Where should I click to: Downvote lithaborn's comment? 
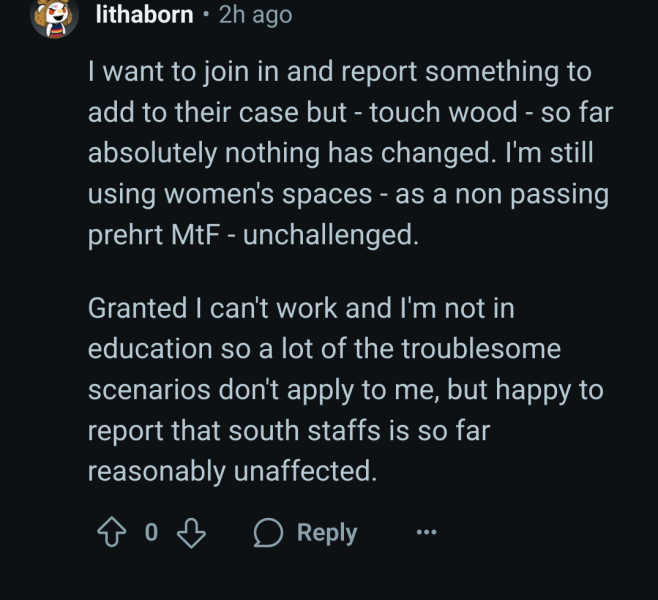(191, 532)
